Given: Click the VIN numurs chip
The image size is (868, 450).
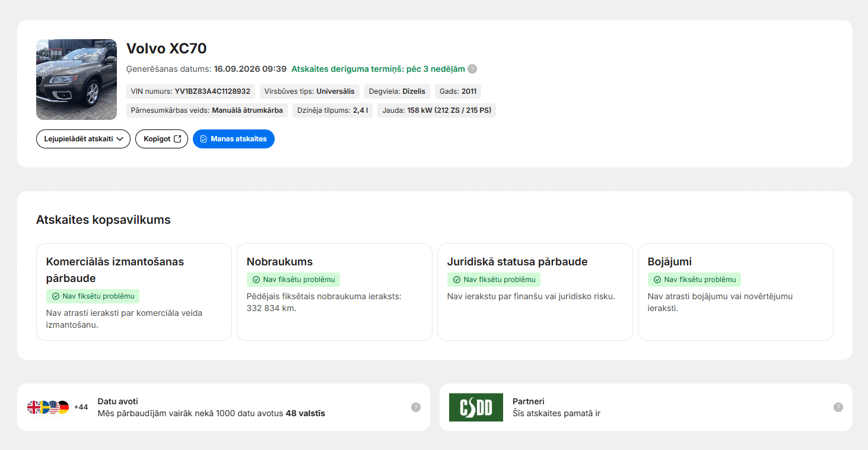Looking at the screenshot, I should coord(191,91).
